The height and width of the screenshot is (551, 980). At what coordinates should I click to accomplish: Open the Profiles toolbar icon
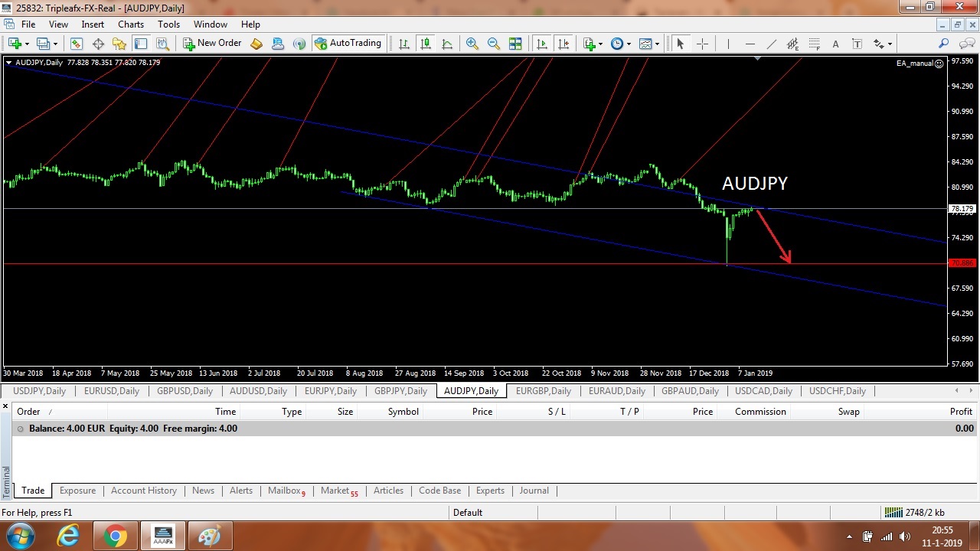coord(43,44)
